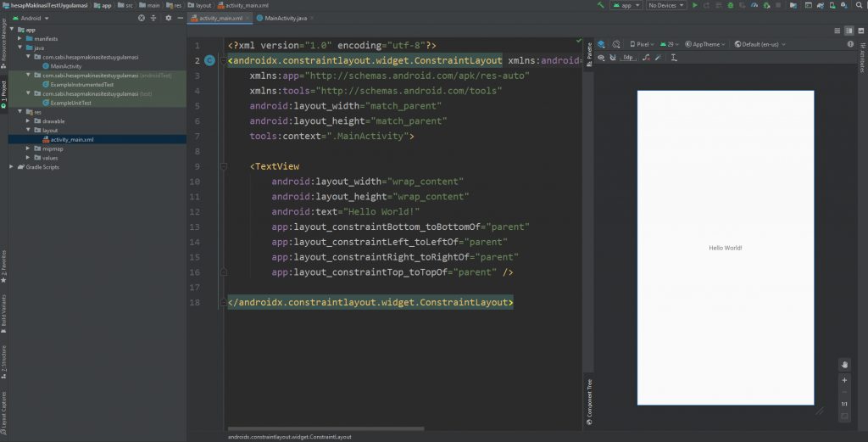Expand the manifests folder
Viewport: 868px width, 442px height.
coord(20,39)
